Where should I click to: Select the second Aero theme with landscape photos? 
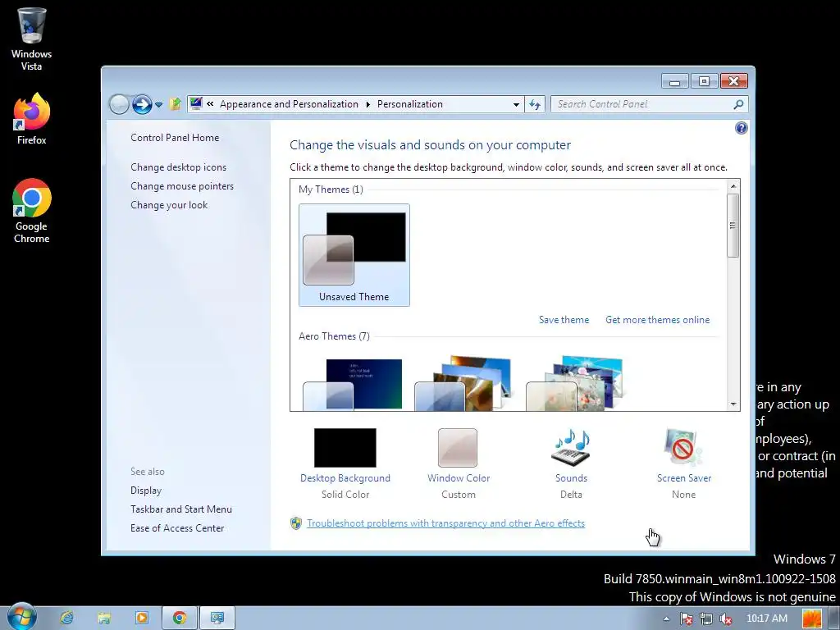(x=464, y=384)
